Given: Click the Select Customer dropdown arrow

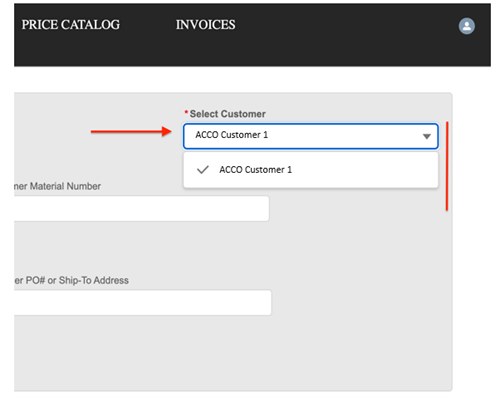Looking at the screenshot, I should [427, 136].
